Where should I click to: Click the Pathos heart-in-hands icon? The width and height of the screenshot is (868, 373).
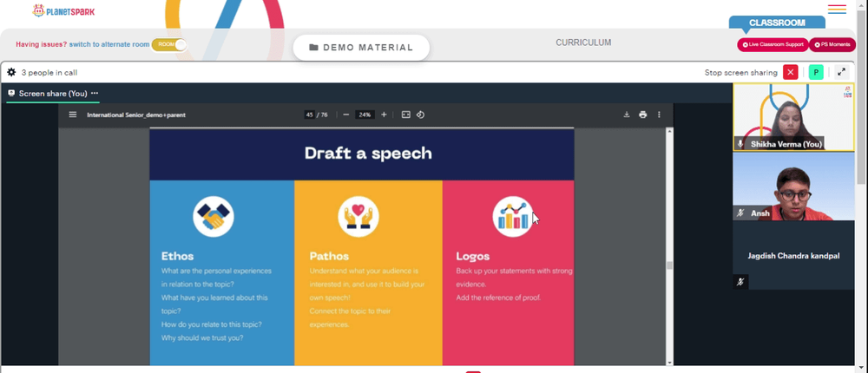(x=358, y=216)
